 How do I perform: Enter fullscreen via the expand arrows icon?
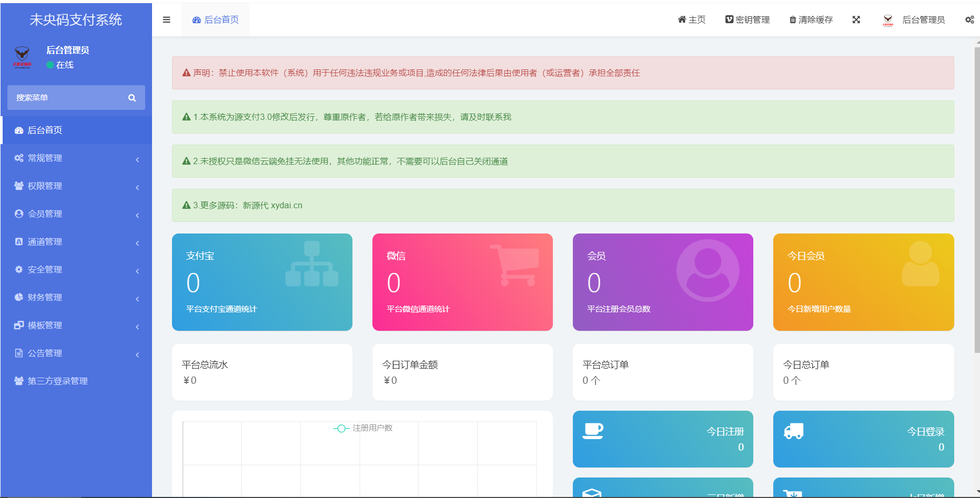[856, 19]
